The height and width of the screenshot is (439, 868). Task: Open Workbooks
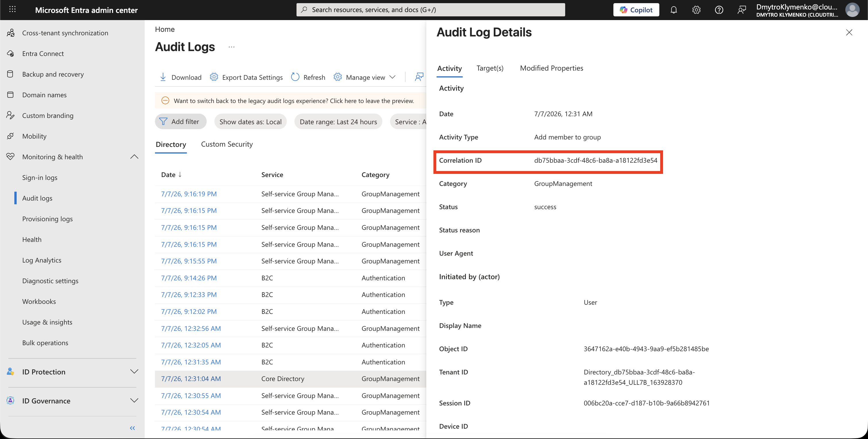click(x=39, y=301)
